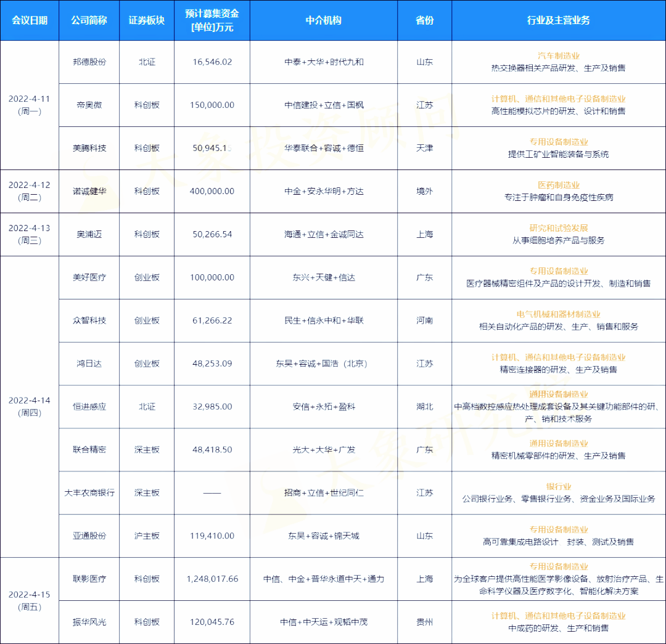Screen dimensions: 666x644
Task: Click the amount 400,000.00
Action: click(x=212, y=191)
